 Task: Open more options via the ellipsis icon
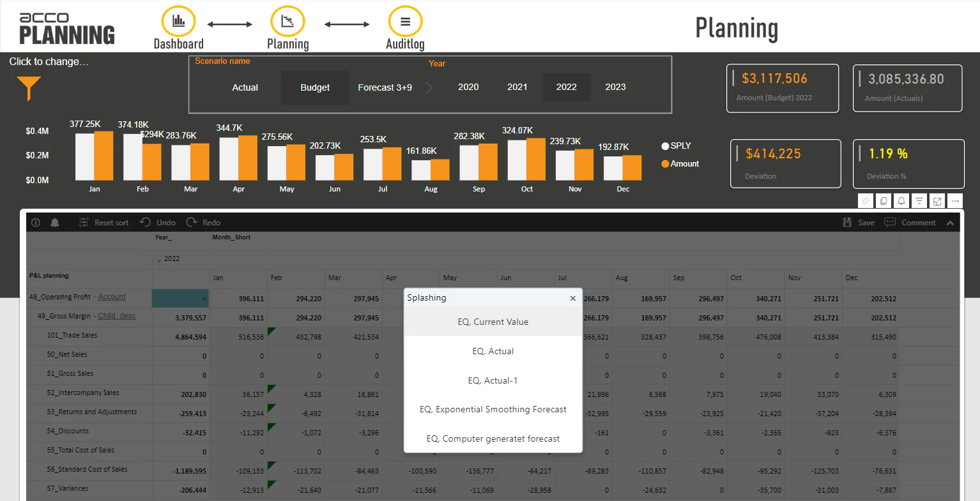[x=955, y=200]
